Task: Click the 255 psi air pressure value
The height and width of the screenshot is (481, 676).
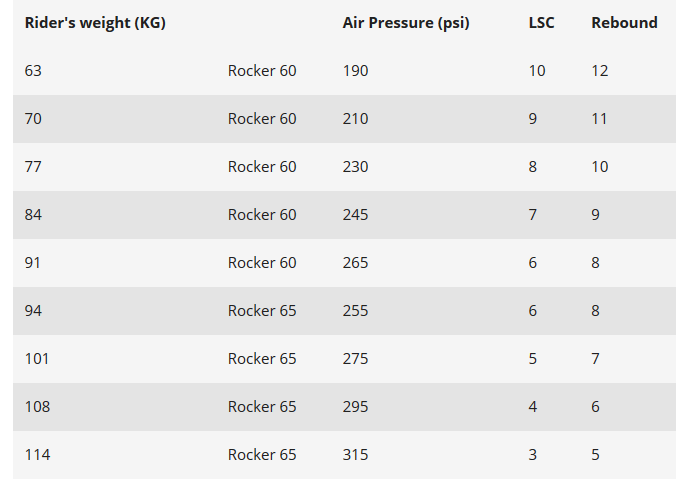Action: click(355, 311)
